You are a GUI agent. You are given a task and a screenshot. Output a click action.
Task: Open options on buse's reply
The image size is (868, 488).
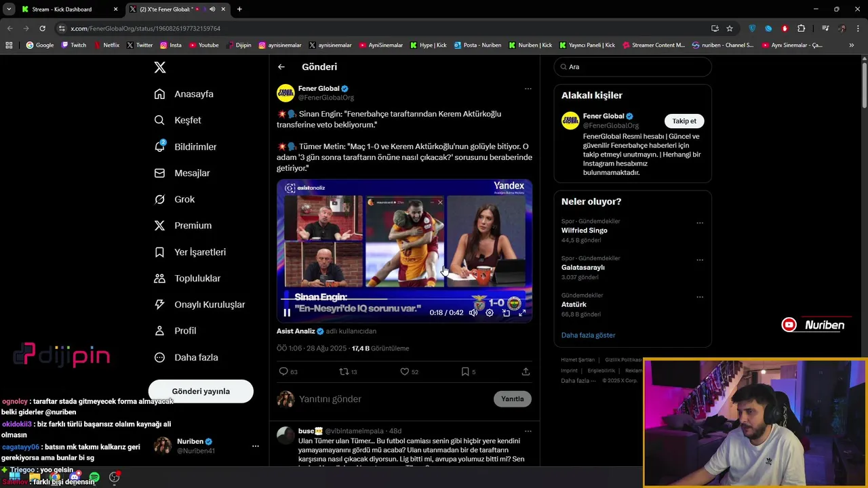click(x=528, y=431)
